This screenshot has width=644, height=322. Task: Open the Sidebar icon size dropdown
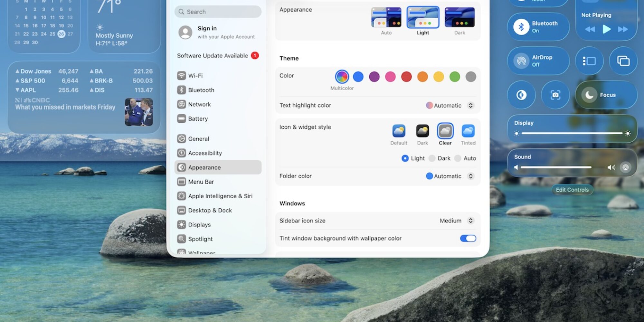[470, 221]
